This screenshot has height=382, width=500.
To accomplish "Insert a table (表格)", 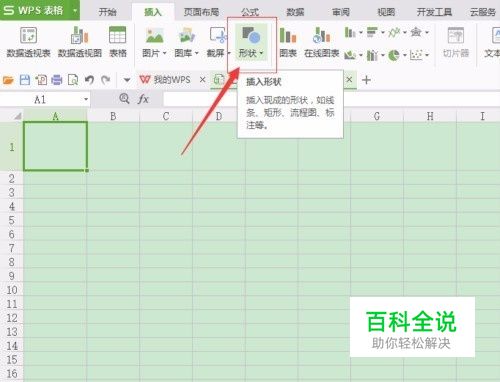I will 118,42.
